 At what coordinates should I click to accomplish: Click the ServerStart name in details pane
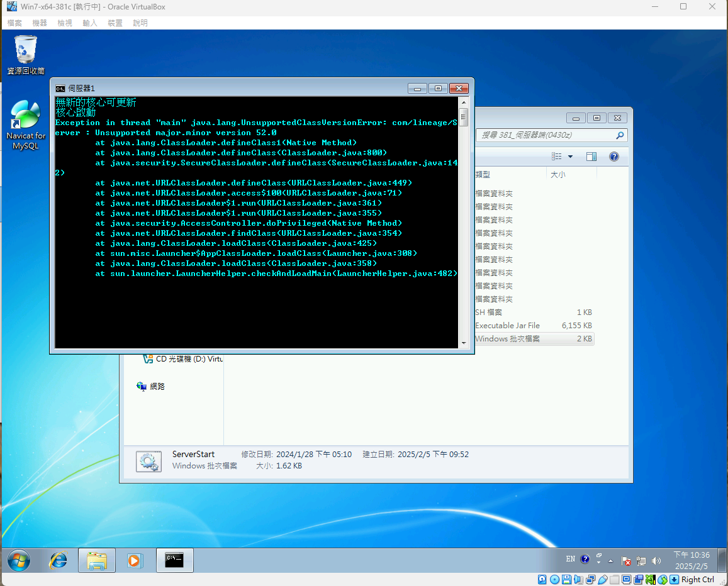[x=193, y=454]
